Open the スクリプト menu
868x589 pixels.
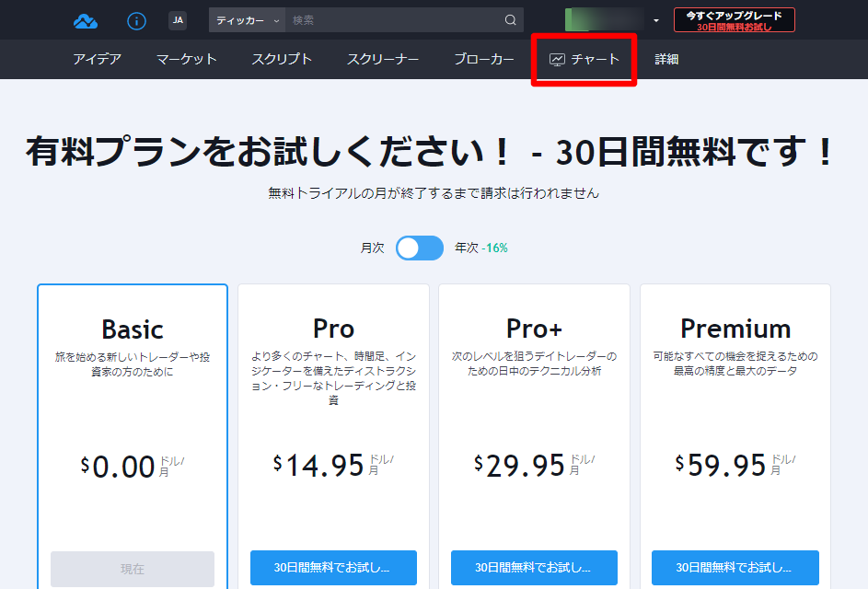click(282, 59)
